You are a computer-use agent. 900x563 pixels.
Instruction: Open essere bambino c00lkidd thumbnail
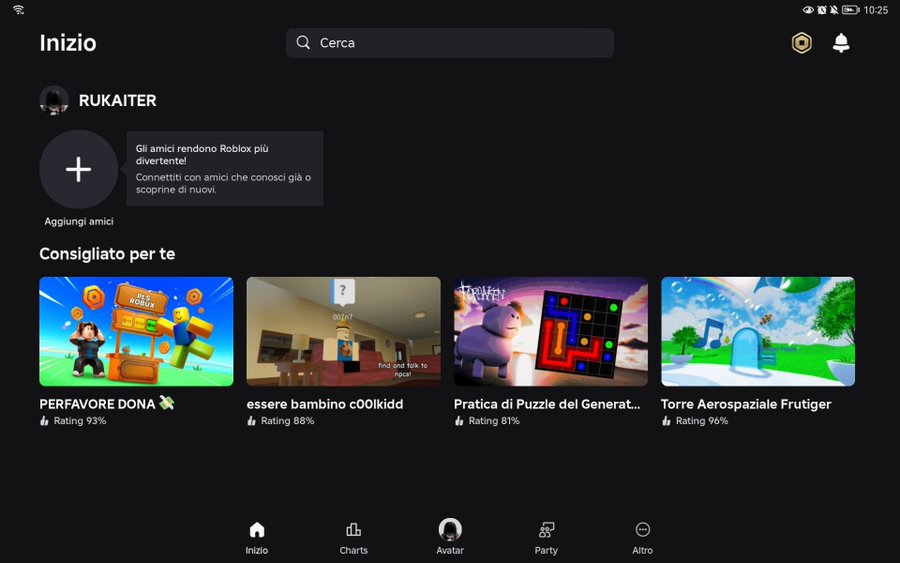click(x=343, y=332)
